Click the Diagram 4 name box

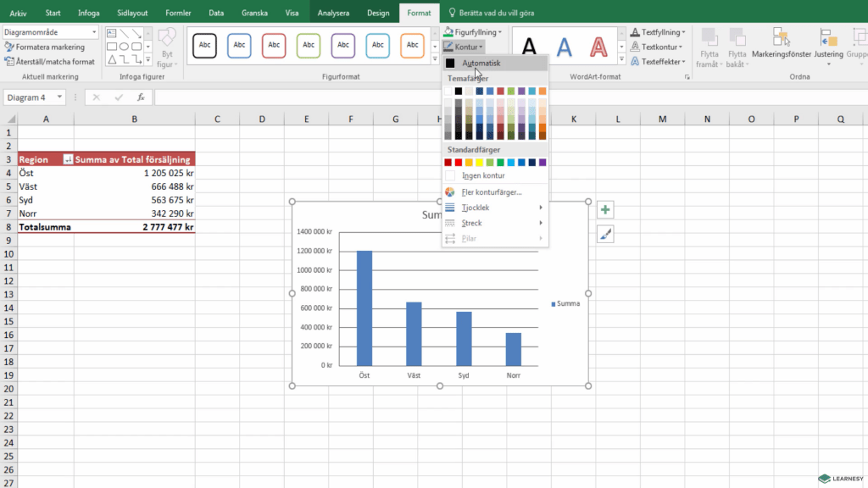pos(34,97)
